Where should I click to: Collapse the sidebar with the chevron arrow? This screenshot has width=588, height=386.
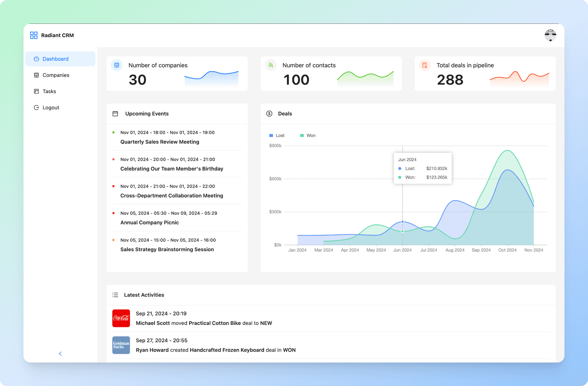pos(60,354)
